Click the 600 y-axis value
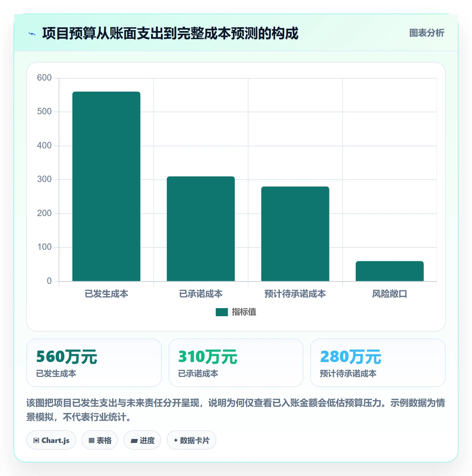This screenshot has height=476, width=472. (44, 78)
